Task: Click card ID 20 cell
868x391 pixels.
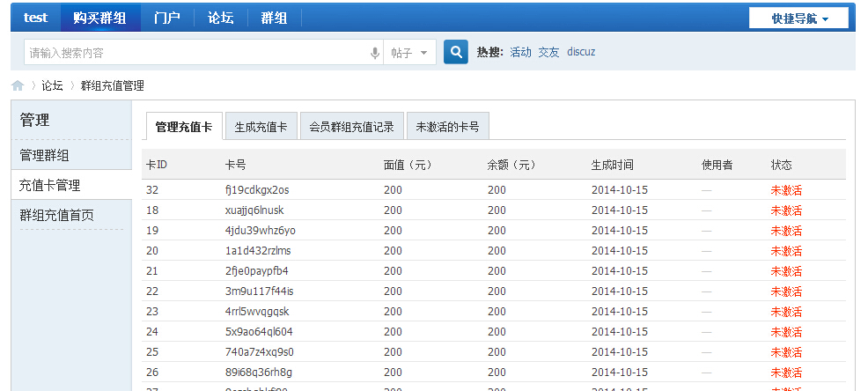Action: click(x=152, y=251)
